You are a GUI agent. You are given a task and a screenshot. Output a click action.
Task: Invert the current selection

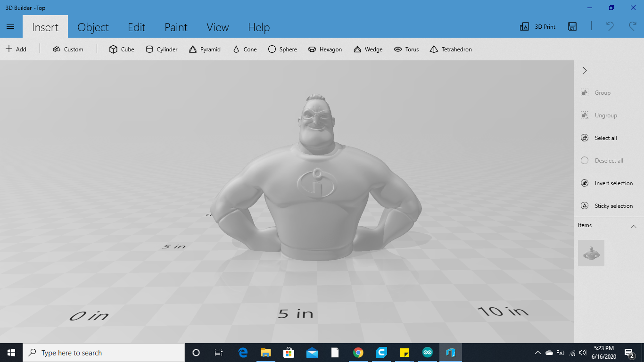tap(608, 183)
